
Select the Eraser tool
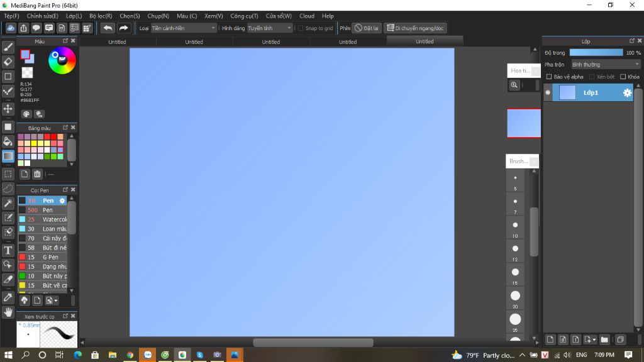[8, 62]
